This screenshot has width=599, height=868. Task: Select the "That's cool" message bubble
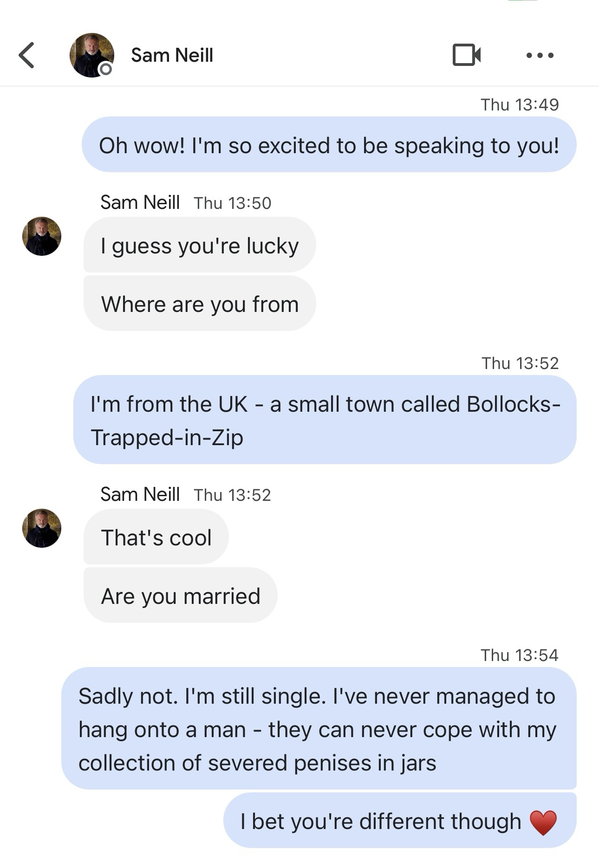pyautogui.click(x=156, y=538)
